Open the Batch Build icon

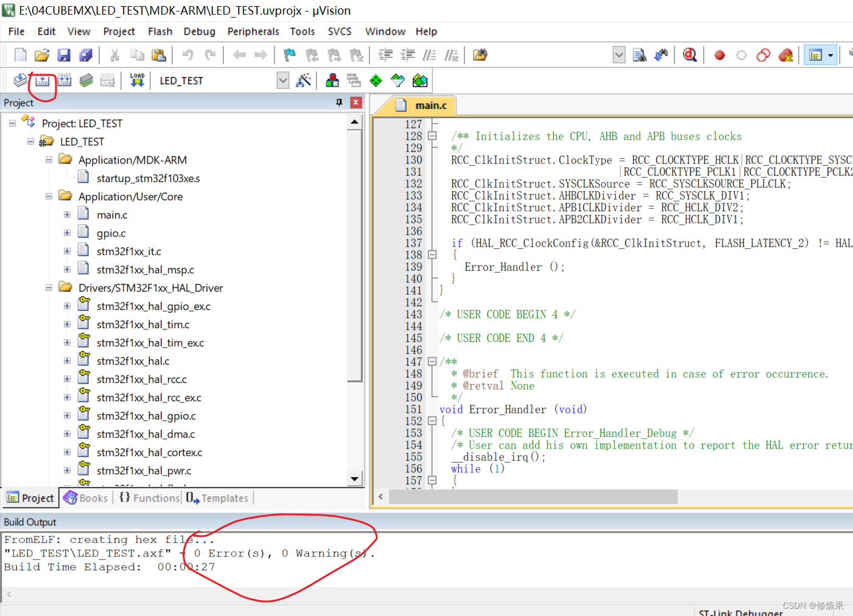click(x=86, y=80)
